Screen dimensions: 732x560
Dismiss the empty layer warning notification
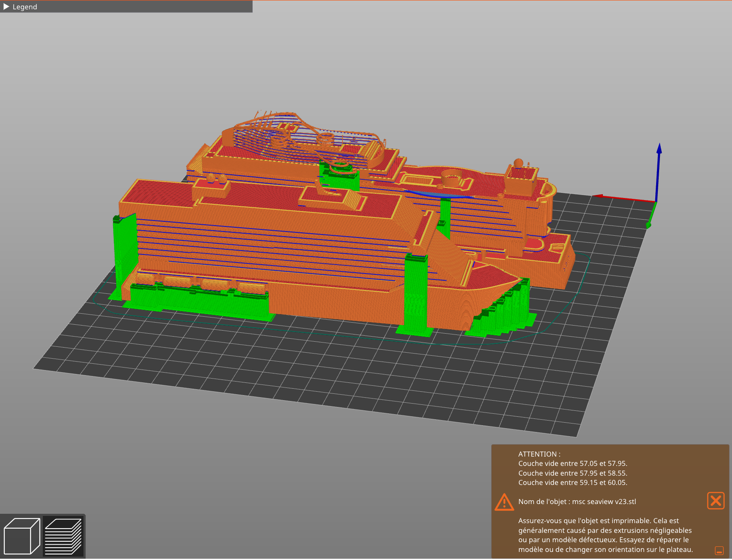click(715, 501)
